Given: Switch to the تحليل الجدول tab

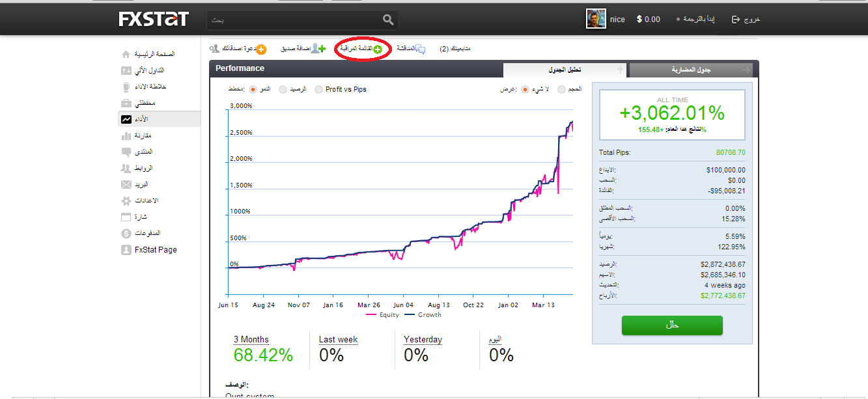Looking at the screenshot, I should pyautogui.click(x=565, y=70).
